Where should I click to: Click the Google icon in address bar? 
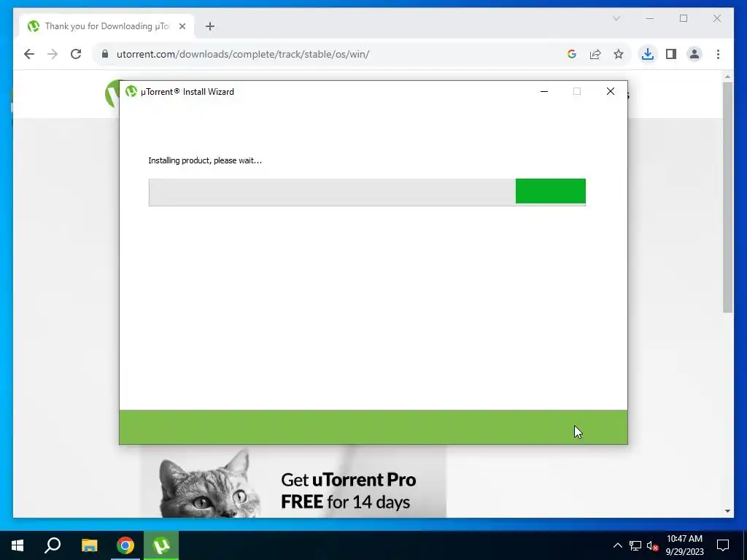point(572,54)
